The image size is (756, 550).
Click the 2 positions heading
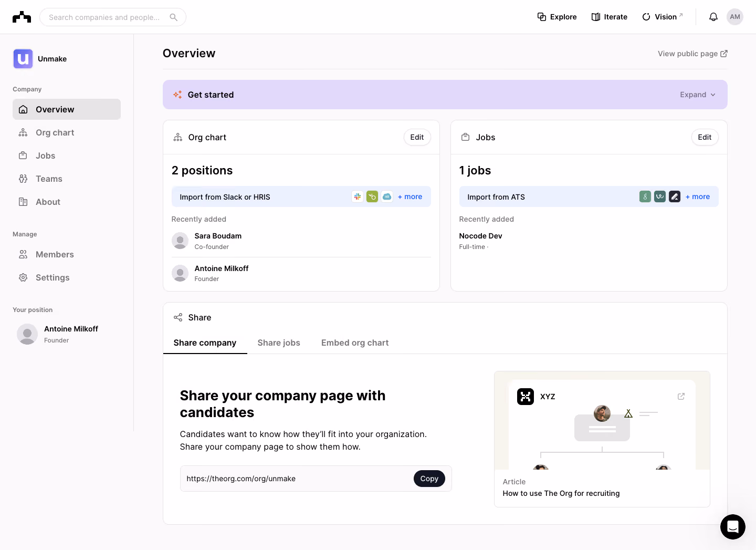[x=202, y=170]
